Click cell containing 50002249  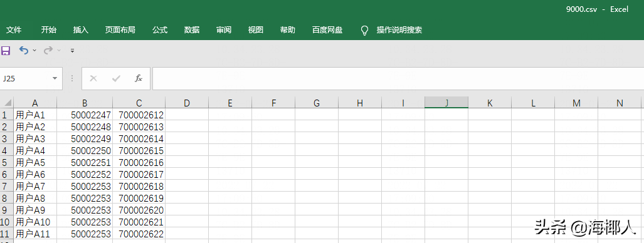tap(85, 139)
